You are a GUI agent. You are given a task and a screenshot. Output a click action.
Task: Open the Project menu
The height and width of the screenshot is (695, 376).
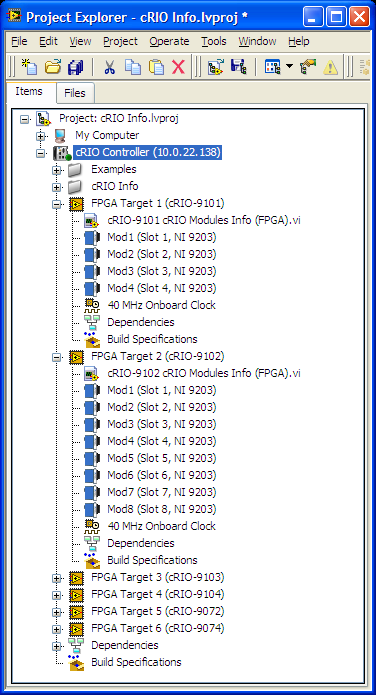[x=120, y=41]
